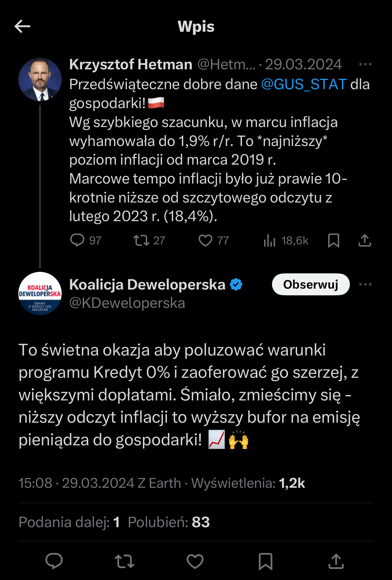The width and height of the screenshot is (392, 580).
Task: Open Koalicja Deweloperska avatar
Action: [40, 294]
